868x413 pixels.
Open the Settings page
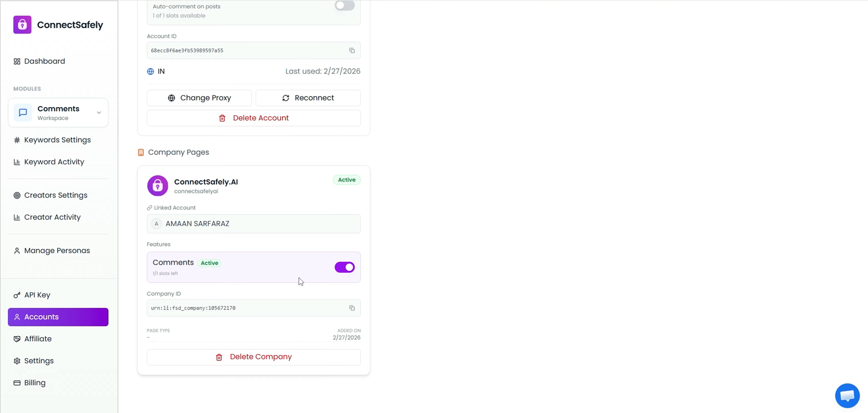tap(39, 360)
